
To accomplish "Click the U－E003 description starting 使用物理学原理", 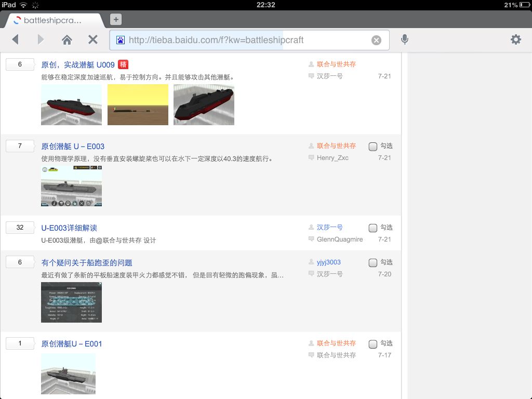I will click(157, 158).
